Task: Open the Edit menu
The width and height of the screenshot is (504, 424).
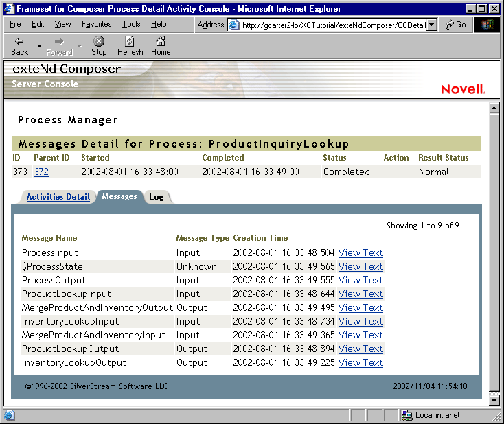Action: pyautogui.click(x=38, y=24)
